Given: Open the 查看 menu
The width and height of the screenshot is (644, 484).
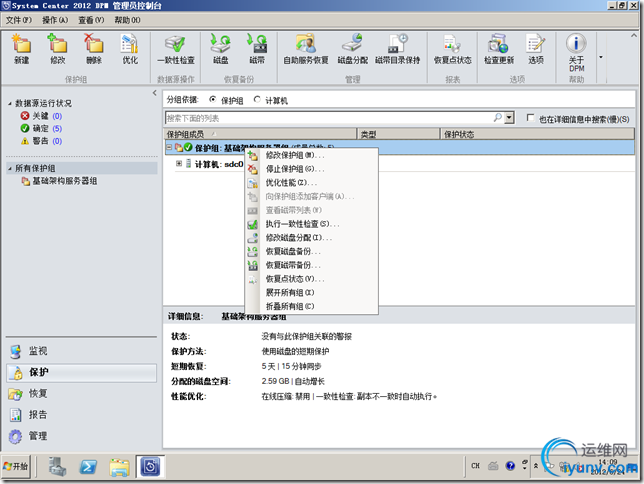Looking at the screenshot, I should pyautogui.click(x=91, y=20).
